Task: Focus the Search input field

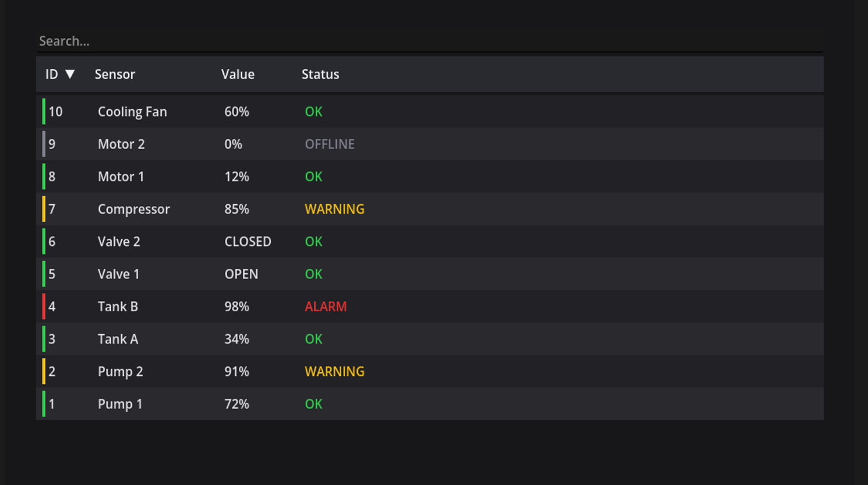Action: pyautogui.click(x=430, y=41)
